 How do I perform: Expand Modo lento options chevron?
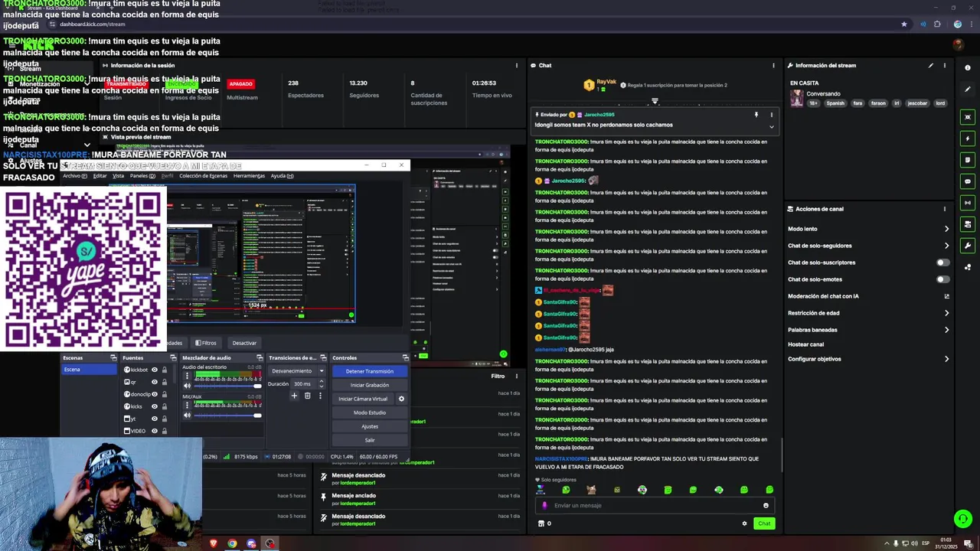point(946,229)
